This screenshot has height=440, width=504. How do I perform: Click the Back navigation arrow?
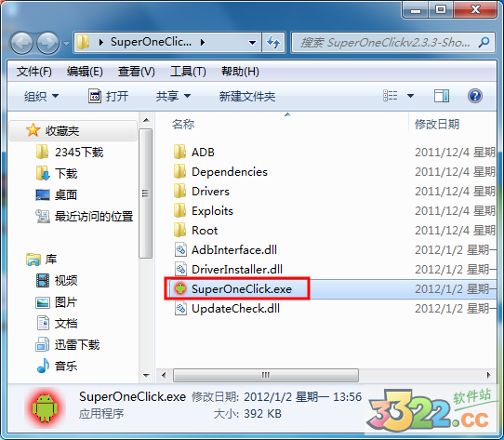[21, 43]
